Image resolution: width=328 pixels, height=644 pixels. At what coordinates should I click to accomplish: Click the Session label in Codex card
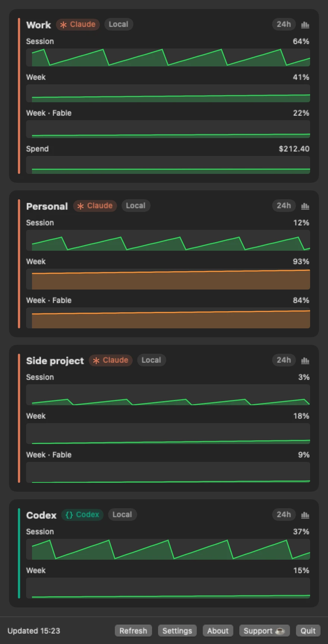coord(40,532)
